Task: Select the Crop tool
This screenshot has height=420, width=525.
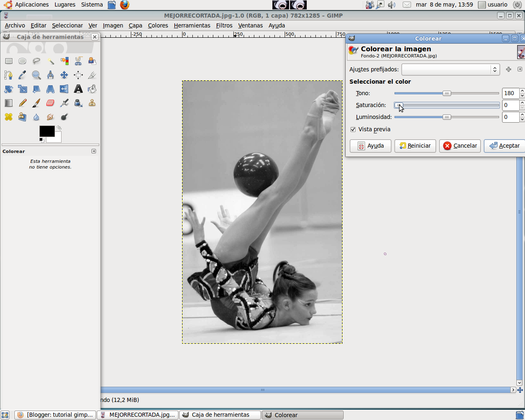Action: click(92, 75)
